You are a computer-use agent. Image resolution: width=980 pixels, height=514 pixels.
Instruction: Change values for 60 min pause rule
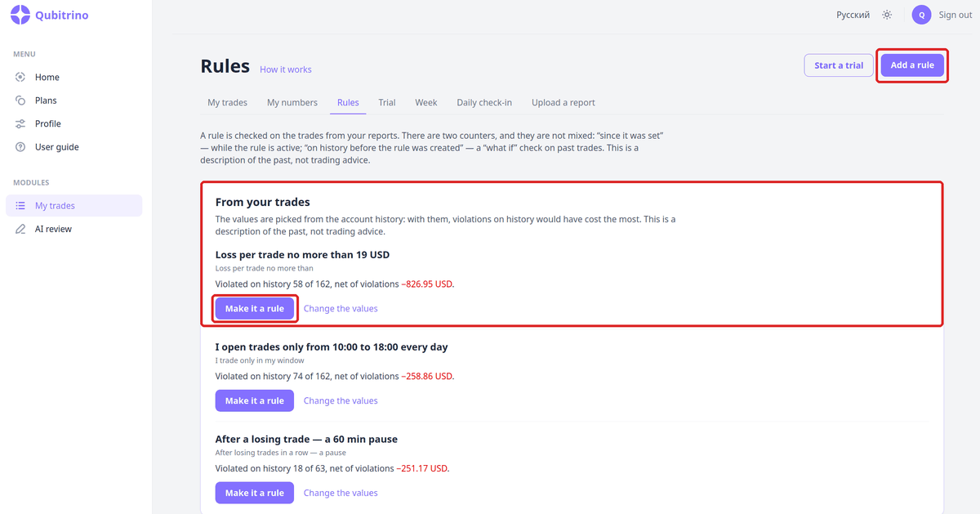pyautogui.click(x=341, y=493)
